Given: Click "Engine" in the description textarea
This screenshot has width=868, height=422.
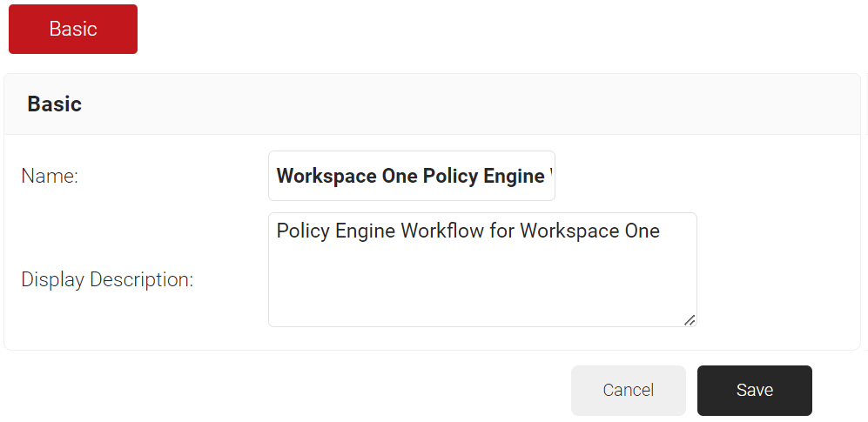Looking at the screenshot, I should (366, 231).
